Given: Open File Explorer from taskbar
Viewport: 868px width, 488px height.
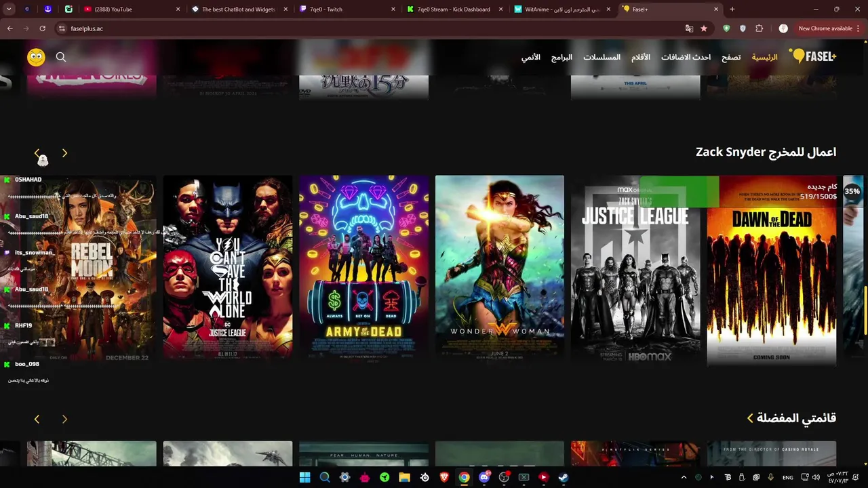Looking at the screenshot, I should [x=404, y=477].
